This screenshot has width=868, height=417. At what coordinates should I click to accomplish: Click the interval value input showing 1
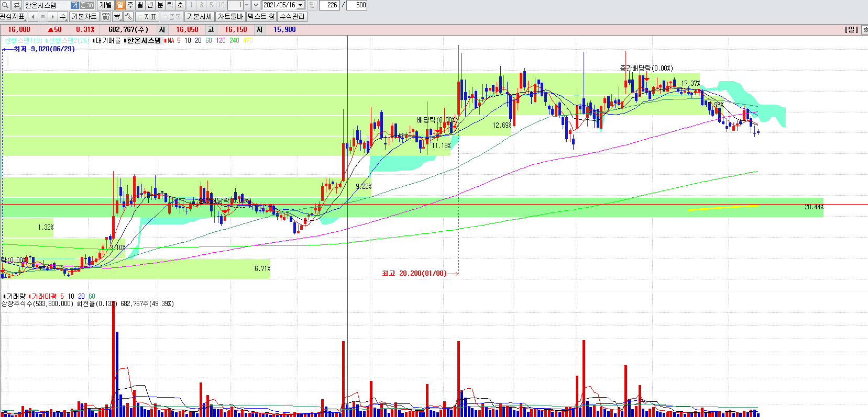point(235,5)
